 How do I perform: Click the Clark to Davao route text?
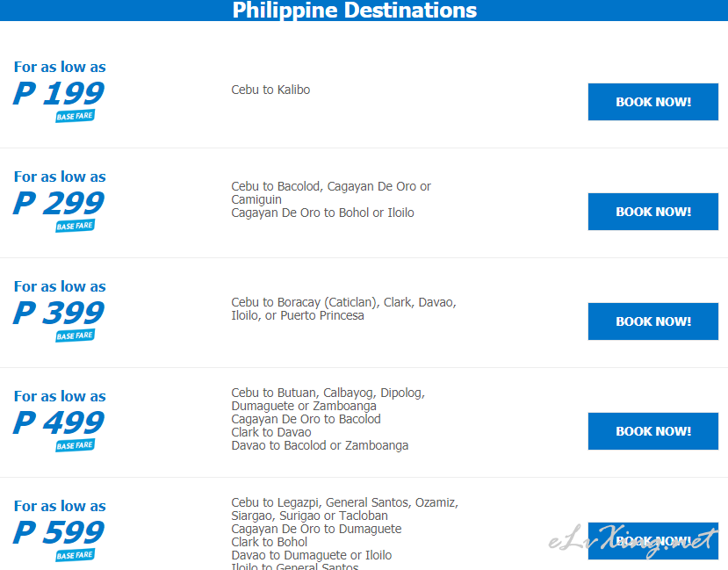coord(271,432)
